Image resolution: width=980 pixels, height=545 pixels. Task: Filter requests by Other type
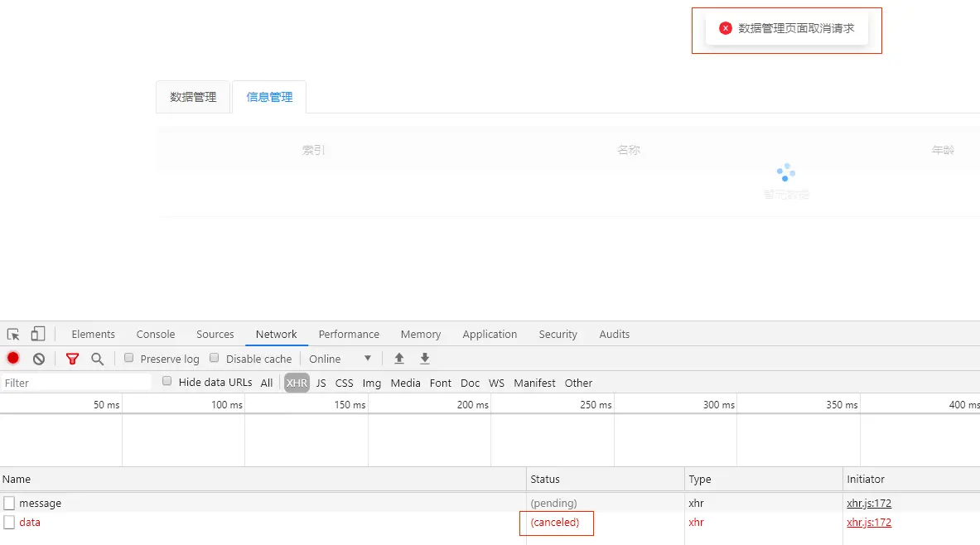point(578,383)
